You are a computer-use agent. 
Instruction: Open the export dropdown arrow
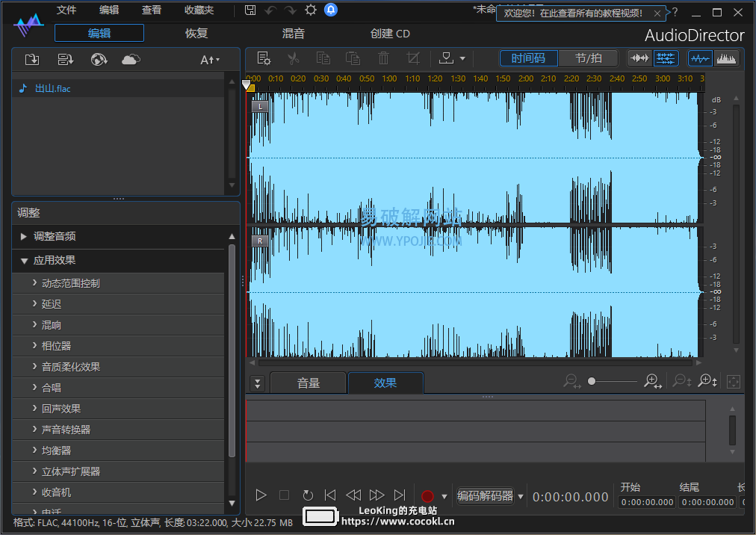tap(463, 59)
